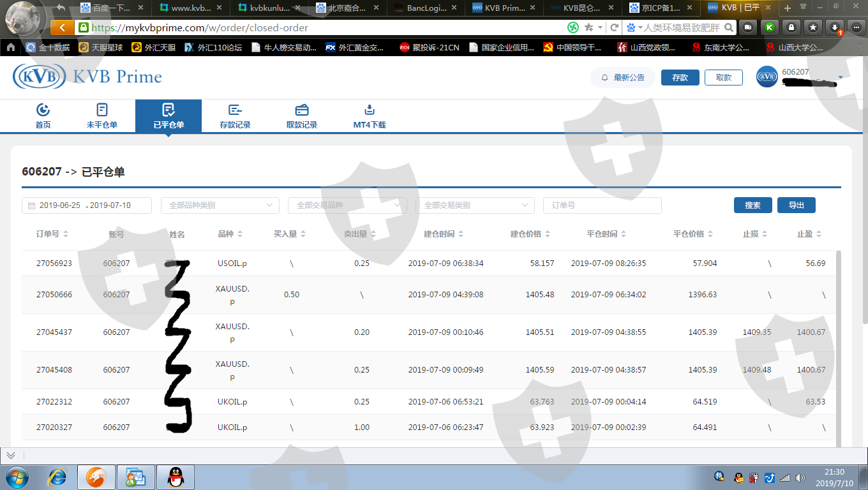Viewport: 868px width, 490px height.
Task: Open 最新公告 latest announcements
Action: click(x=623, y=77)
